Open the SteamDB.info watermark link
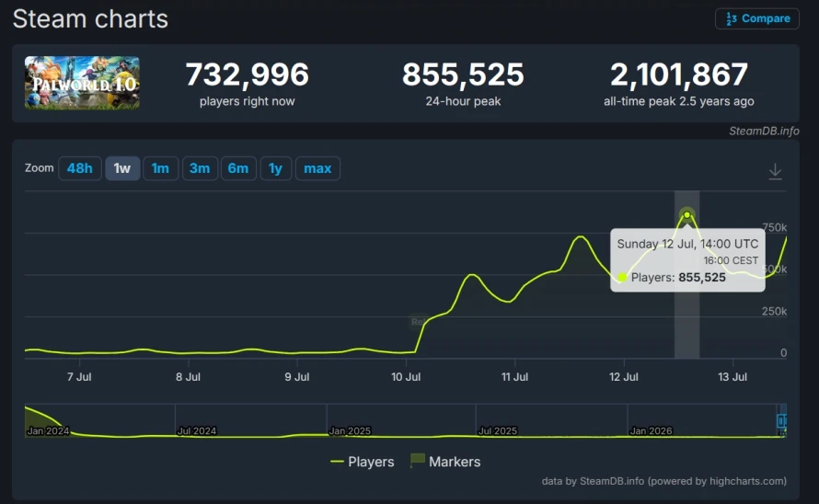This screenshot has width=819, height=504. [764, 131]
